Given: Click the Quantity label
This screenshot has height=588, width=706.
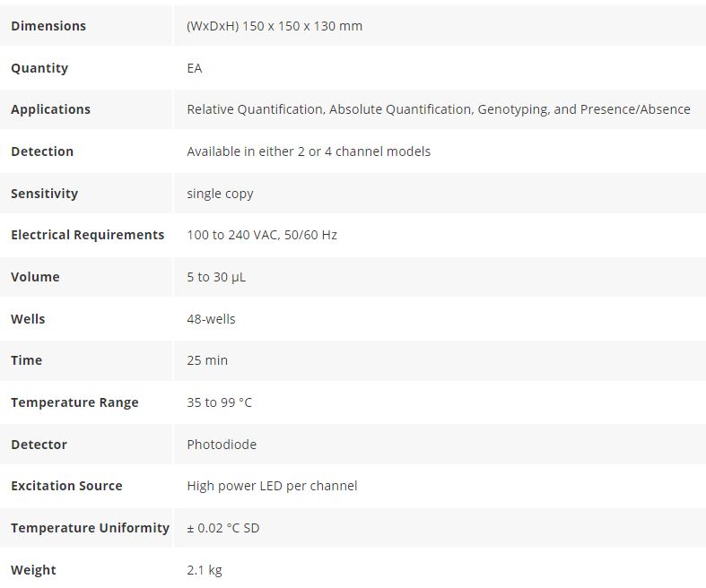Looking at the screenshot, I should coord(39,68).
